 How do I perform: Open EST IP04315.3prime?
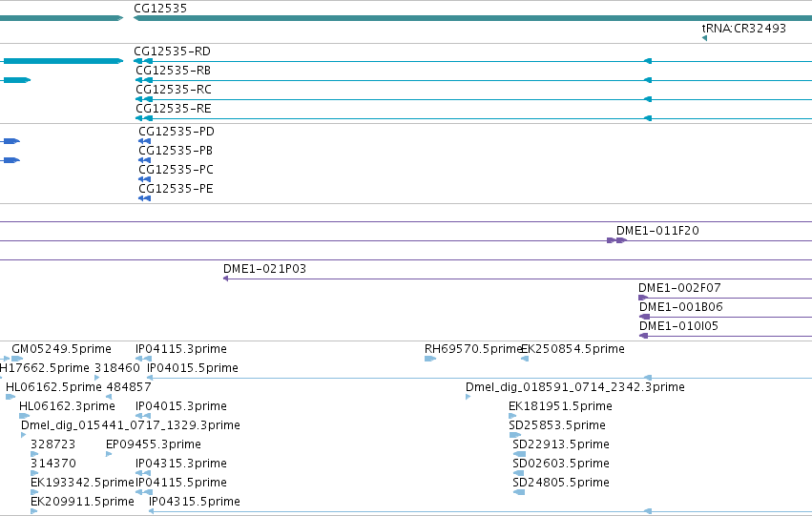pyautogui.click(x=180, y=464)
